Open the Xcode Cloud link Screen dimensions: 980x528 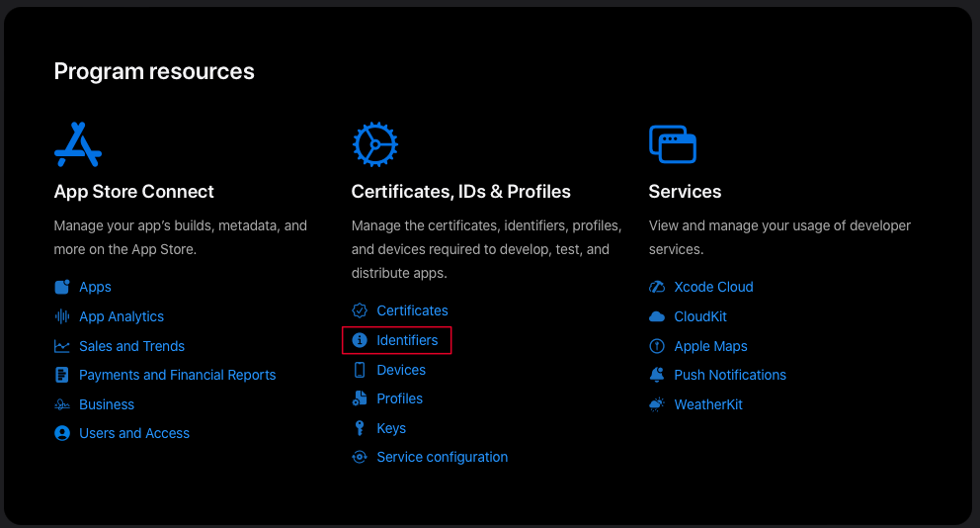click(x=713, y=287)
